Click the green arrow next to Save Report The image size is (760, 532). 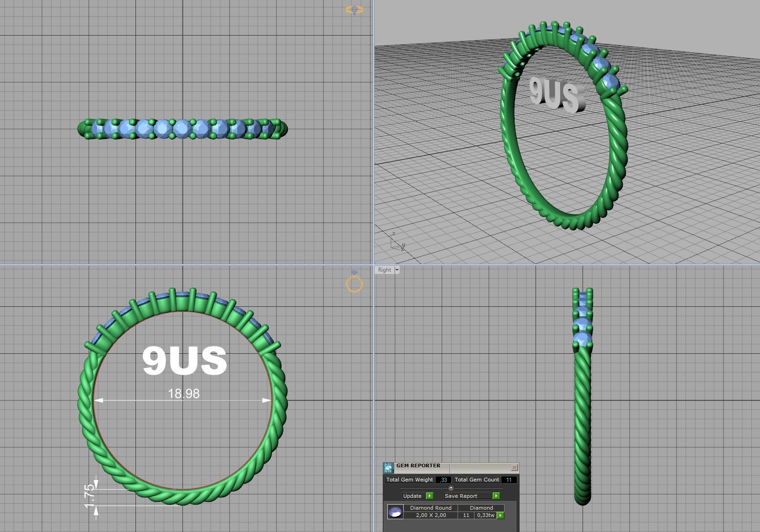(496, 496)
